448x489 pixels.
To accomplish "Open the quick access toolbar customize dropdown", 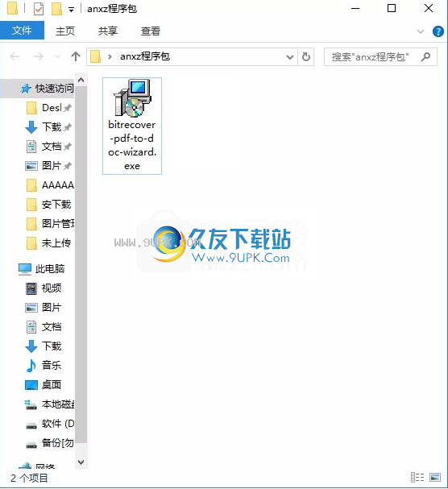I will (x=72, y=10).
